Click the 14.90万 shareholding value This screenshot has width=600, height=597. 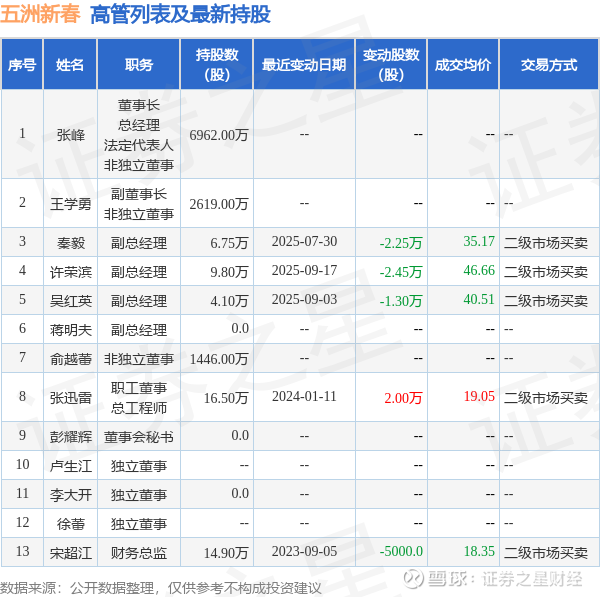[226, 553]
